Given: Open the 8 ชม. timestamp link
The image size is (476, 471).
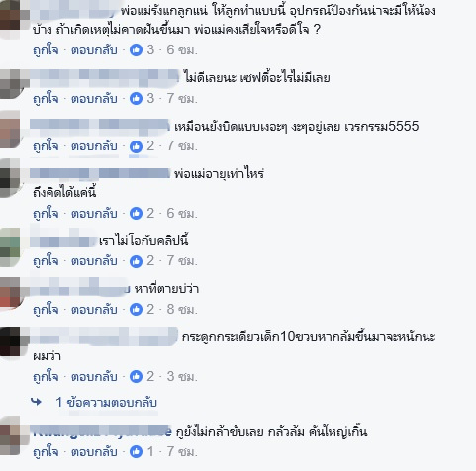Looking at the screenshot, I should [x=182, y=310].
